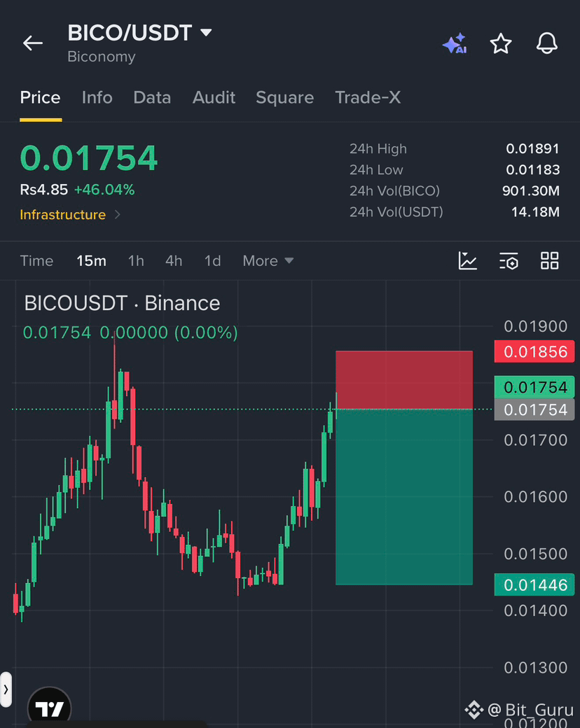The image size is (580, 728).
Task: Select the green profit zone on chart
Action: [404, 497]
